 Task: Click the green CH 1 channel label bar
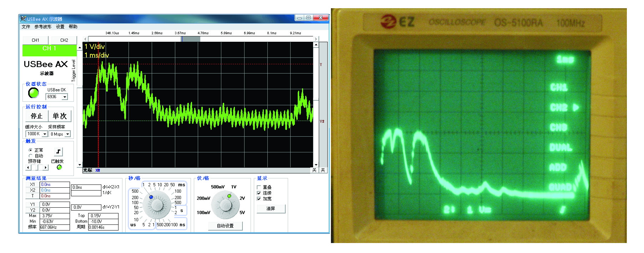[x=50, y=50]
